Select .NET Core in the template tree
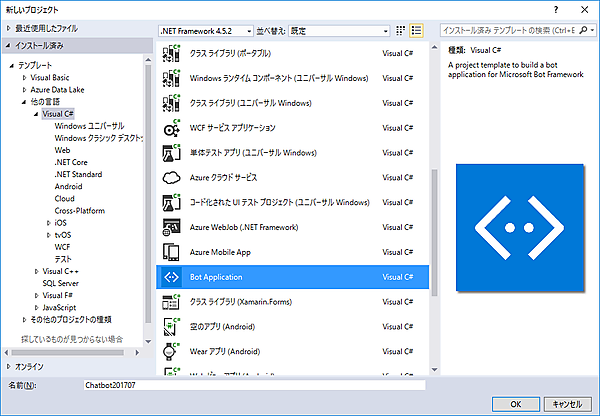600x416 pixels. 73,162
